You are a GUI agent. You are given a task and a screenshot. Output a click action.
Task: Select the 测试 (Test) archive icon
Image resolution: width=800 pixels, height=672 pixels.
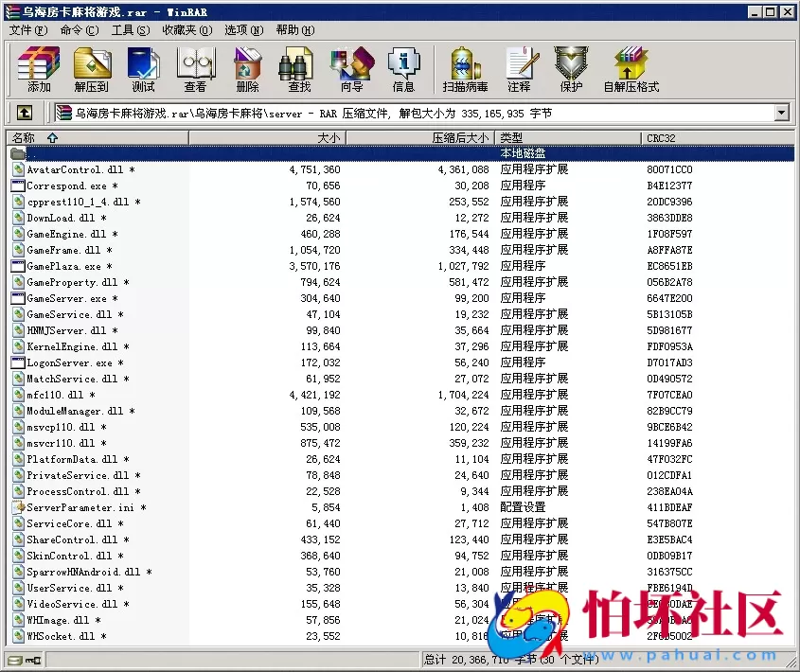point(143,69)
